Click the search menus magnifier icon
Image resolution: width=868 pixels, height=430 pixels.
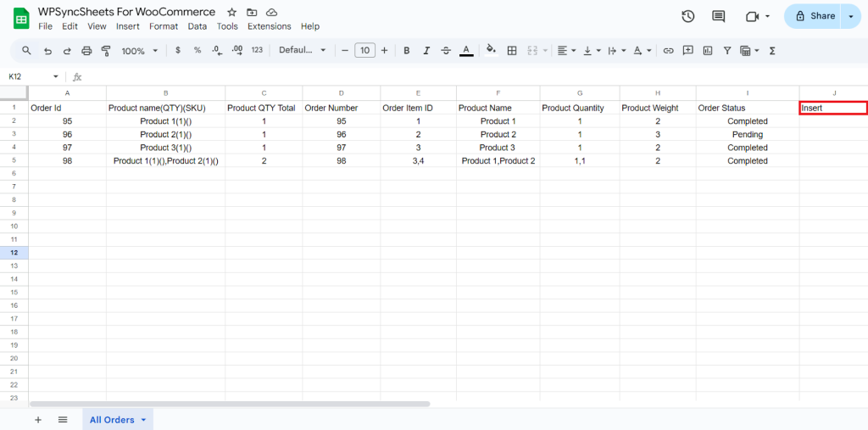point(26,50)
